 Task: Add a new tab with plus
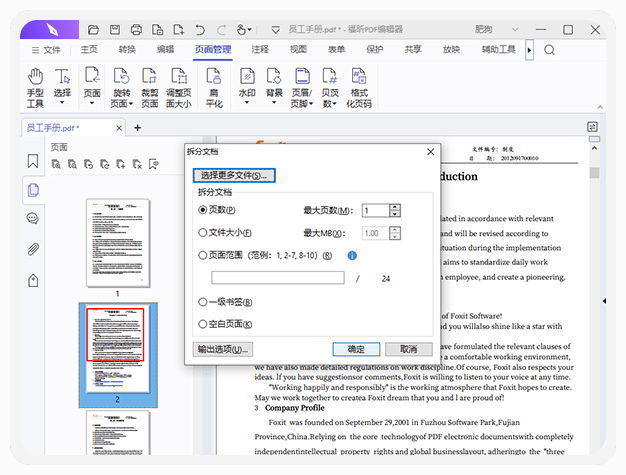click(137, 128)
